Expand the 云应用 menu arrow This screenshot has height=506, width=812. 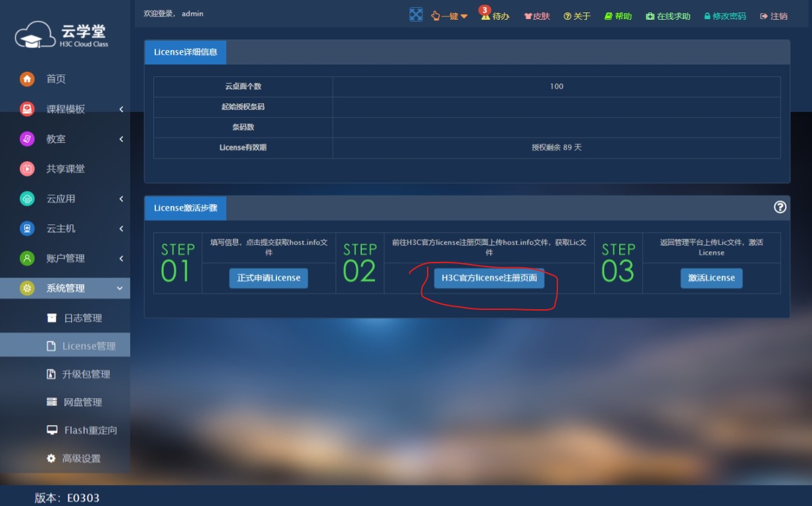point(121,199)
